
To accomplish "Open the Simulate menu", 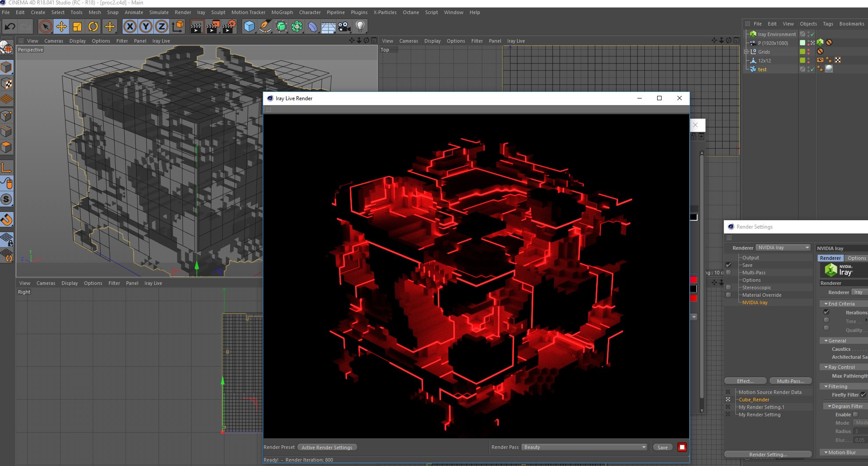I will click(159, 12).
